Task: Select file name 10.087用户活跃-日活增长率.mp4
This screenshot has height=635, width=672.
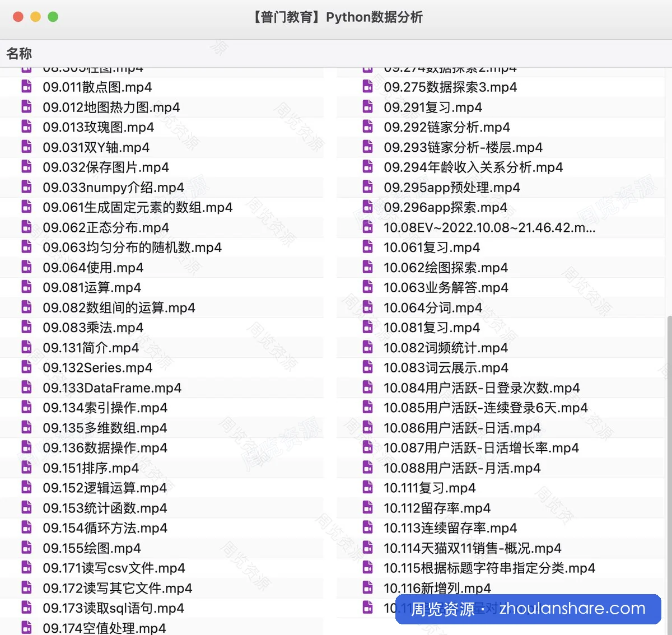Action: click(x=482, y=448)
